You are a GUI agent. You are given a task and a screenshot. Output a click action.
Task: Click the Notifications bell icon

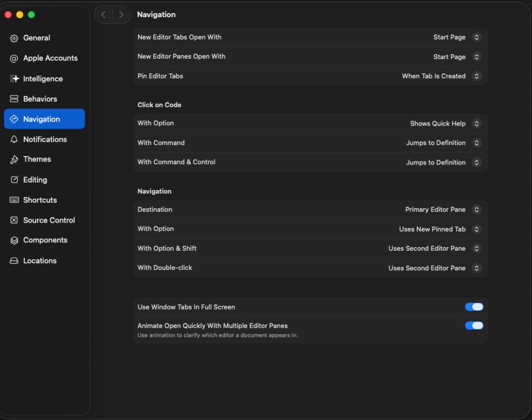(x=14, y=139)
